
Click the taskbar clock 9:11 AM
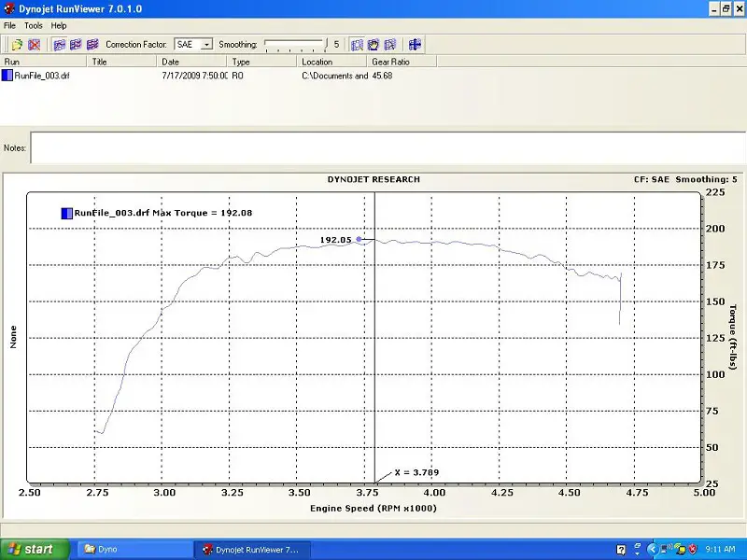pos(720,550)
